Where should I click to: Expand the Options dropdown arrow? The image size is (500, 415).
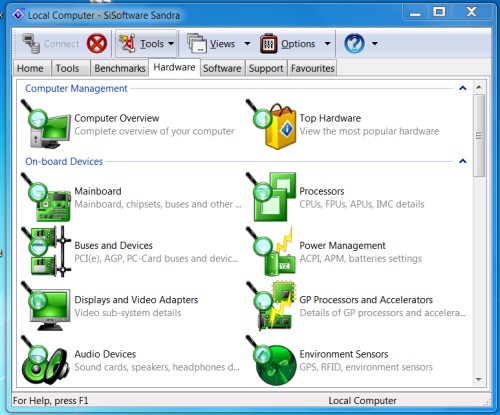[x=327, y=44]
